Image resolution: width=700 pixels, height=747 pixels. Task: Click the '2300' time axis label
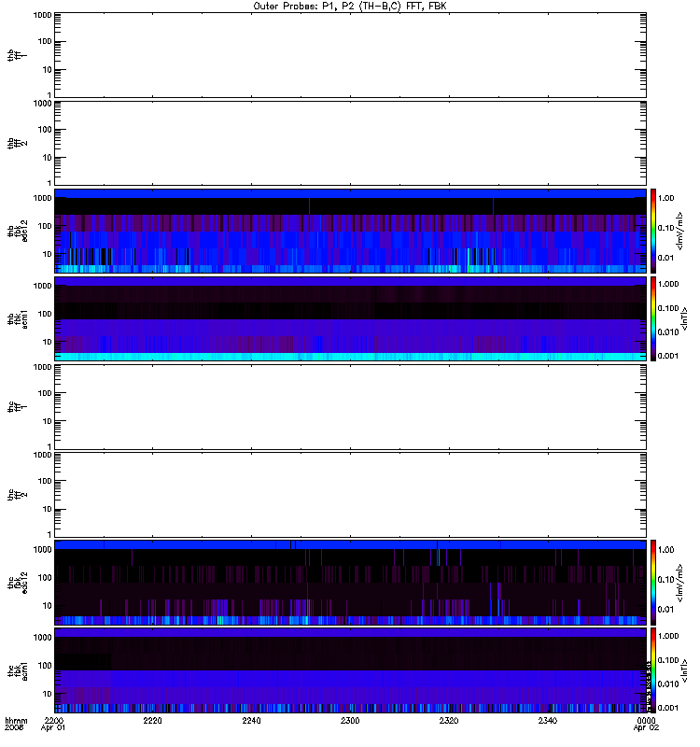coord(350,720)
